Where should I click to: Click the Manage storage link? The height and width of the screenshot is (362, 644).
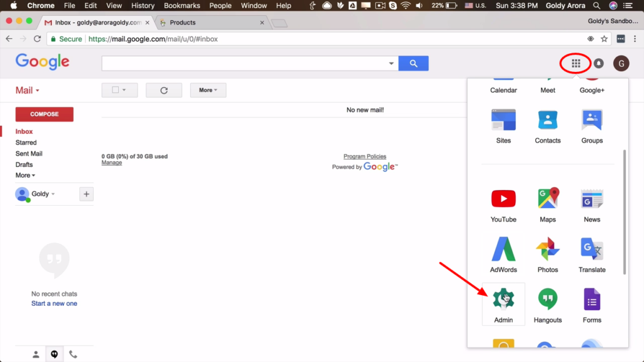click(112, 163)
